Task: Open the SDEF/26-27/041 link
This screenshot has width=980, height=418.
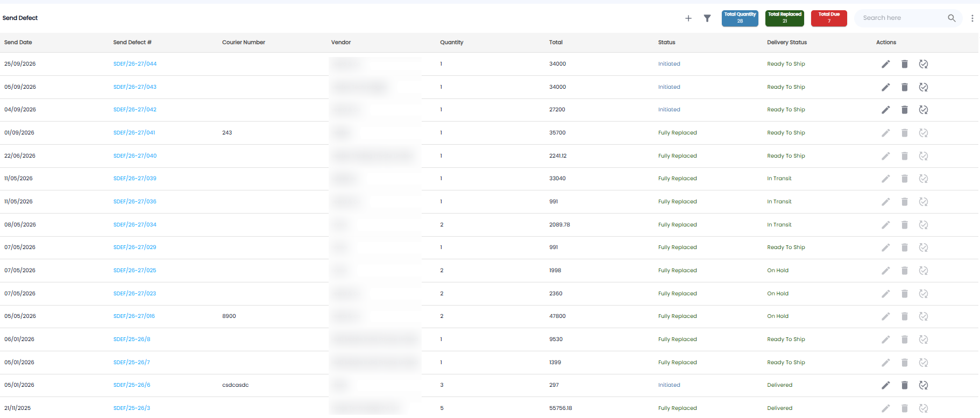Action: (x=134, y=133)
